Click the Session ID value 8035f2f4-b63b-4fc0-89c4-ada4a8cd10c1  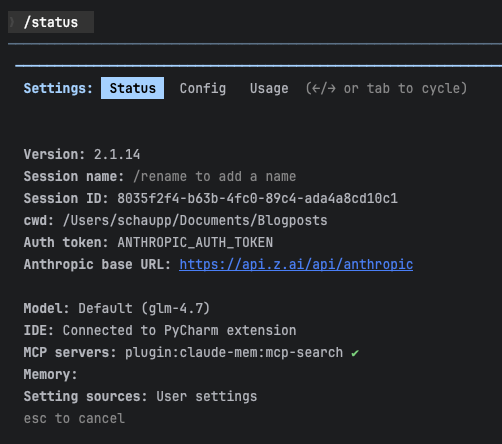coord(257,198)
